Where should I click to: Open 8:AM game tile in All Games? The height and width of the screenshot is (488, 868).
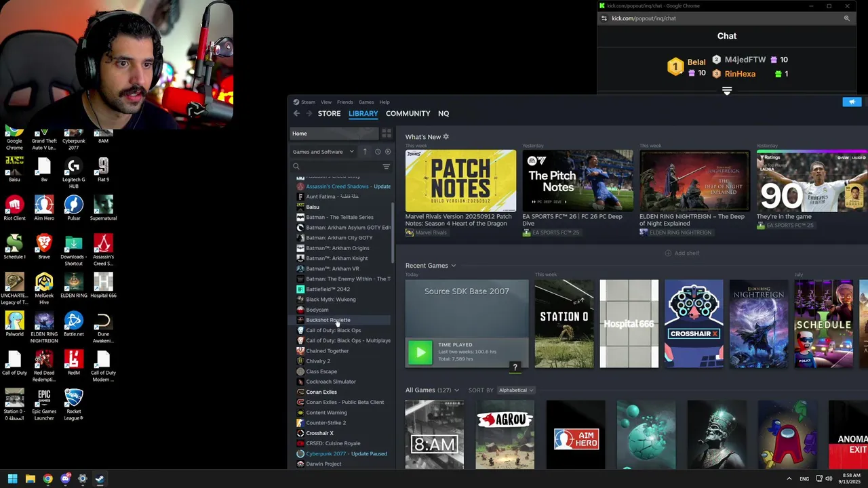(435, 434)
